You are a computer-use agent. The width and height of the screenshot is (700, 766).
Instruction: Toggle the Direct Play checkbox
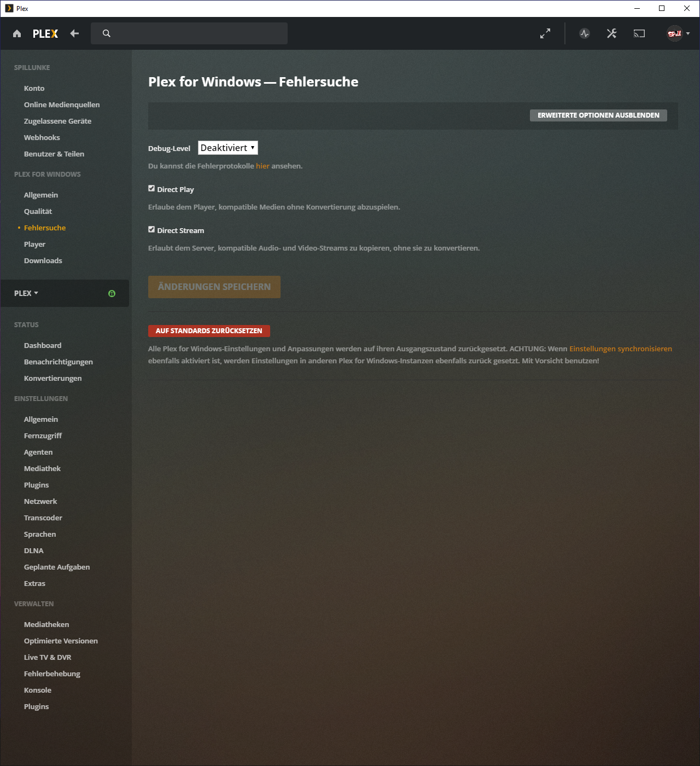(x=151, y=188)
